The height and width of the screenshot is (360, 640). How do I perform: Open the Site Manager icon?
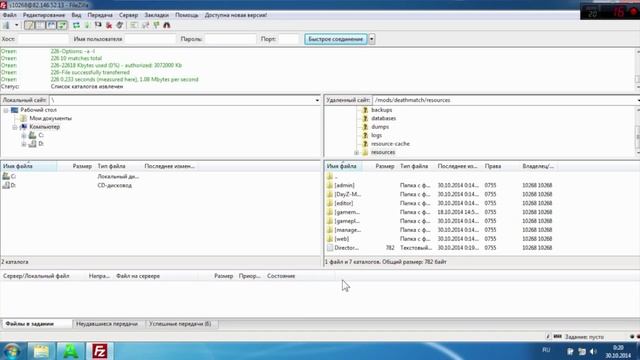pos(6,25)
